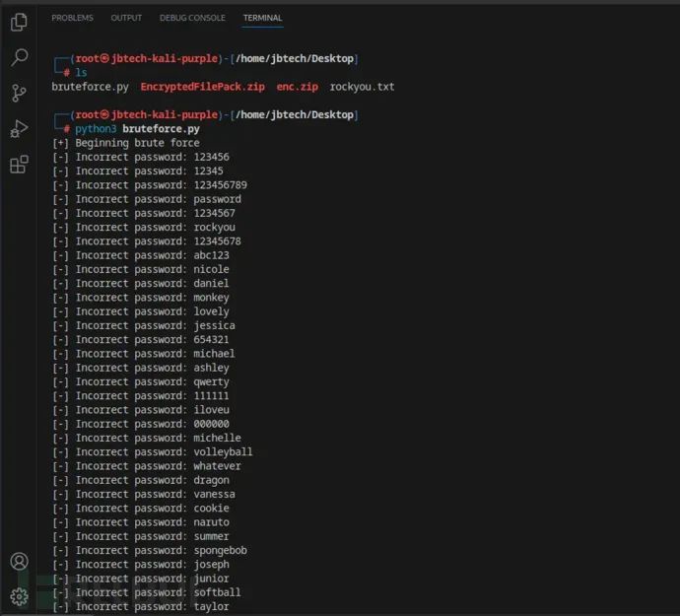Click the 'Incorrect password: 12345678' line
Image resolution: width=680 pixels, height=616 pixels.
point(147,241)
